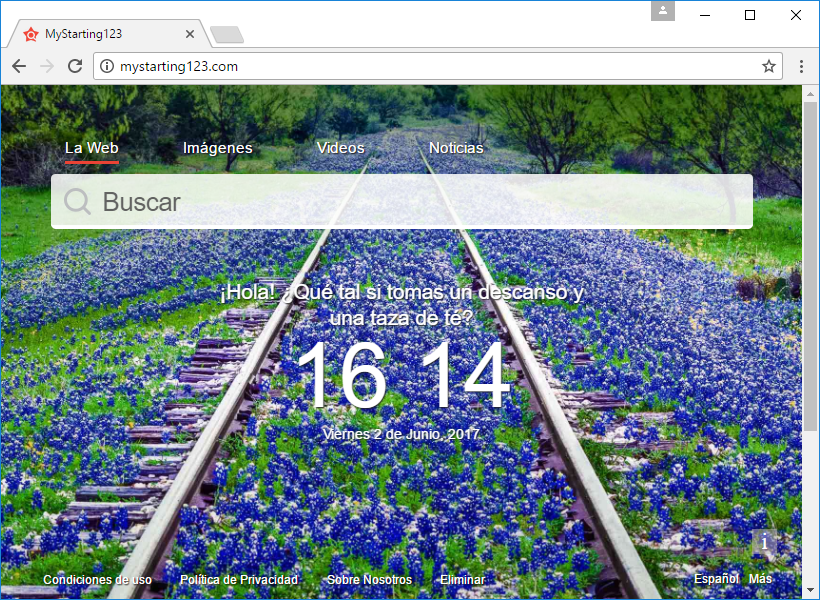
Task: Bookmark this page with the star icon
Action: tap(768, 66)
